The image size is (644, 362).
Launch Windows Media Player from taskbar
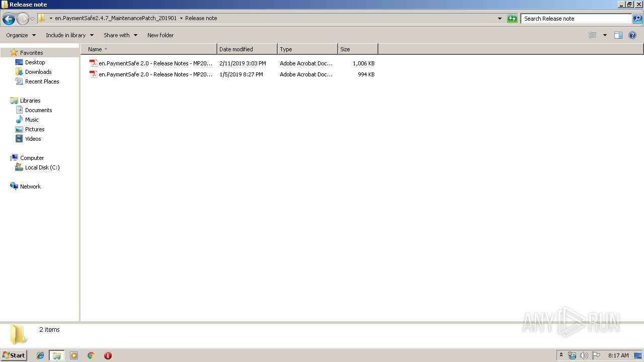tap(74, 355)
